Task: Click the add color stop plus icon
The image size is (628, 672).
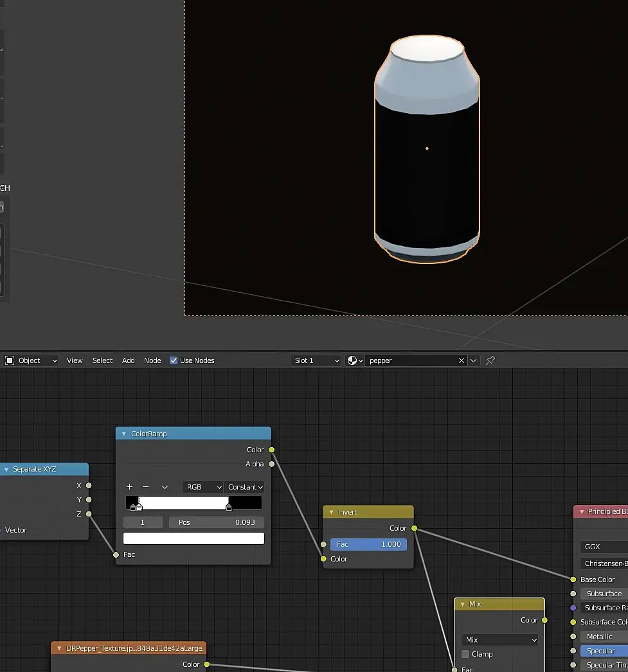Action: coord(129,487)
